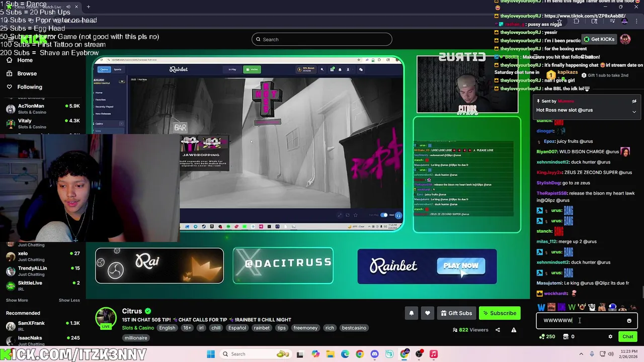Open Discord from the taskbar
The height and width of the screenshot is (362, 644).
click(374, 354)
